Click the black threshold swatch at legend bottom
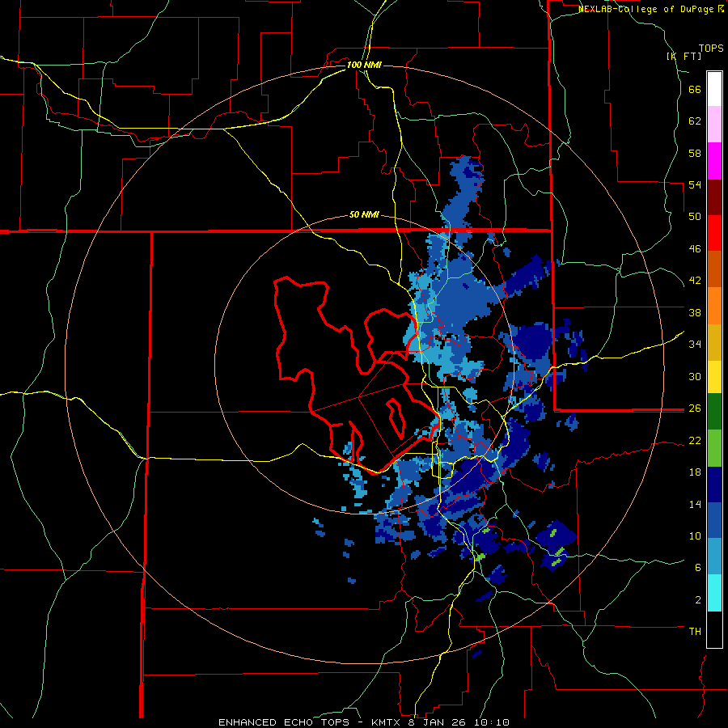 click(714, 629)
